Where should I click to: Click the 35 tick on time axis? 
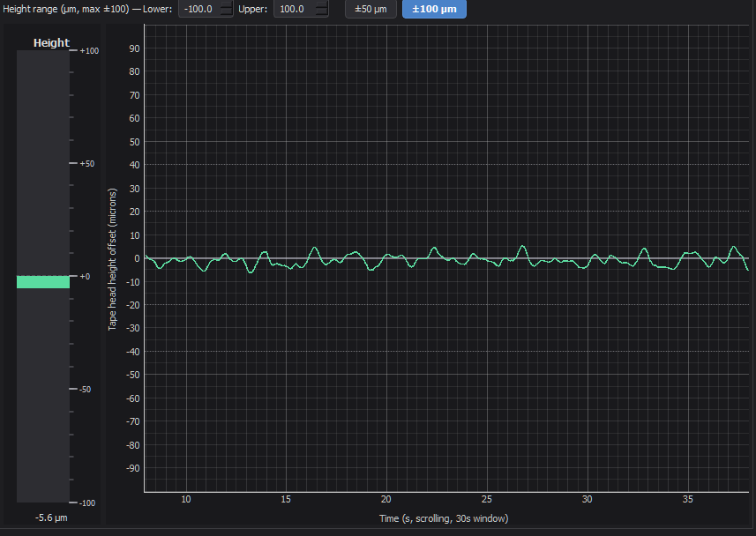[687, 499]
